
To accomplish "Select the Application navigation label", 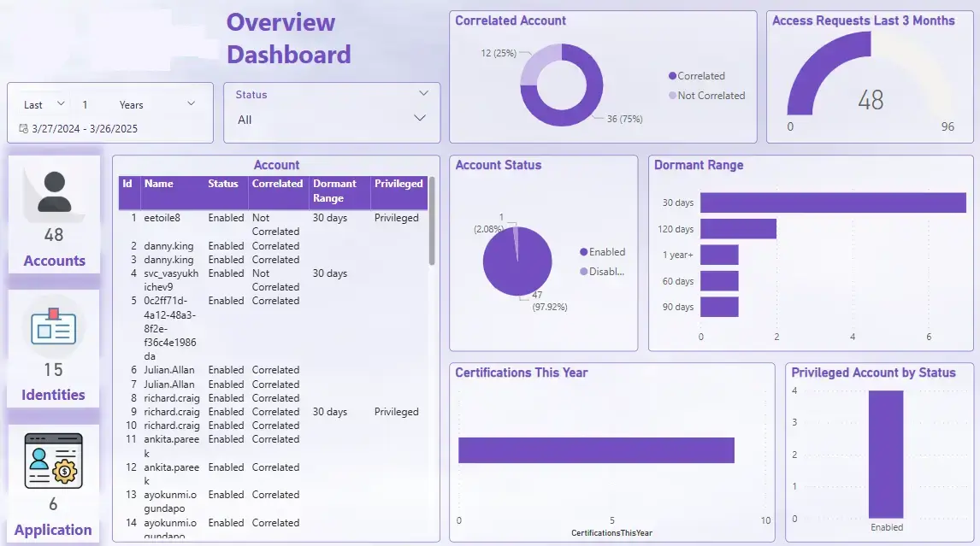I will pyautogui.click(x=53, y=530).
